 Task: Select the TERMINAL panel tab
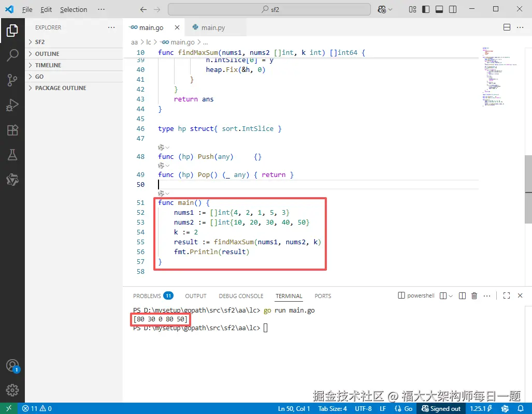point(289,296)
